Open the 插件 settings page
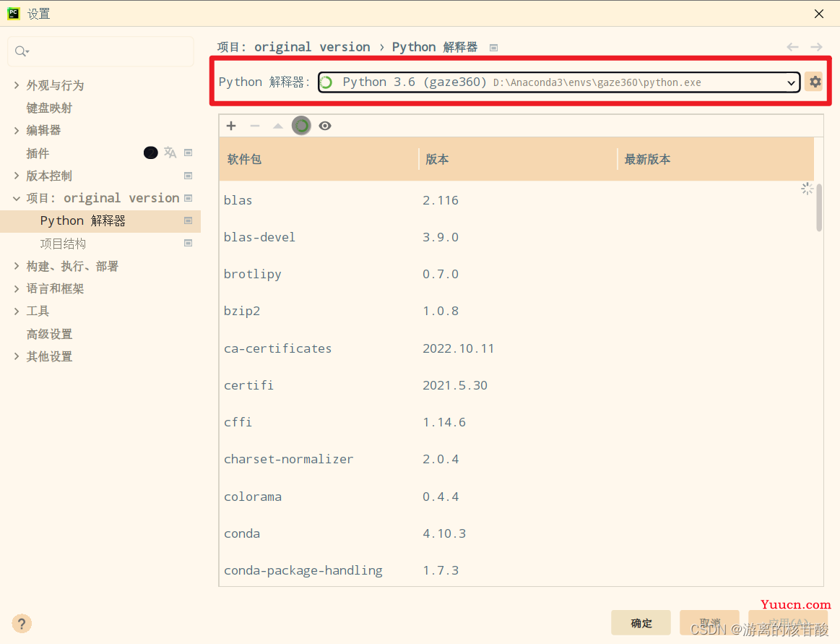This screenshot has width=840, height=644. [x=38, y=153]
